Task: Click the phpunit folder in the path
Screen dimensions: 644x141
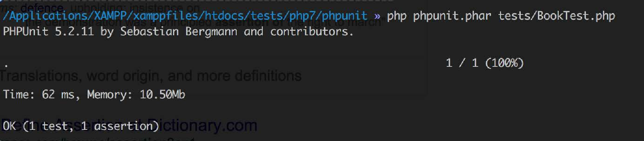Action: tap(344, 16)
